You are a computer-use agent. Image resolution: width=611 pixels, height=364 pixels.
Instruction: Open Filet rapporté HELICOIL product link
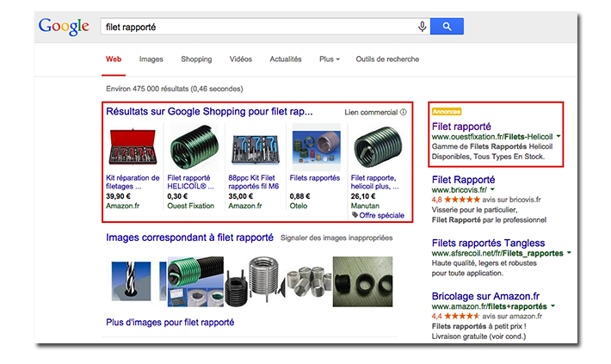190,182
